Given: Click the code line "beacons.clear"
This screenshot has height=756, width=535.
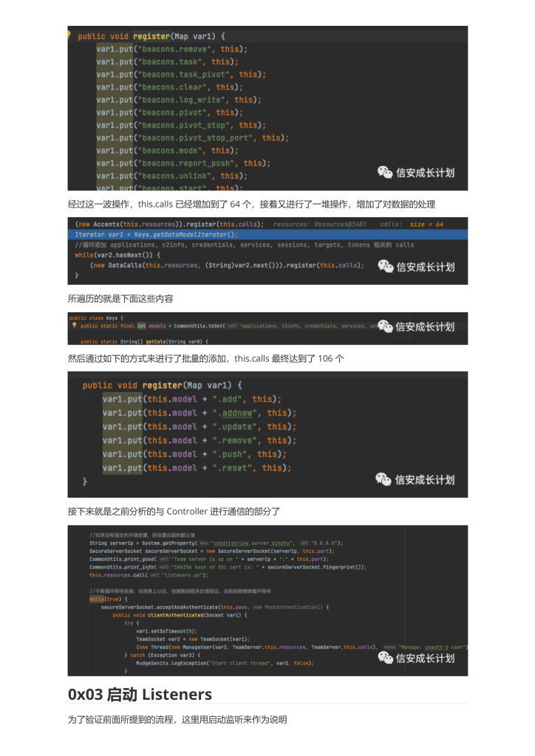Looking at the screenshot, I should coord(169,87).
